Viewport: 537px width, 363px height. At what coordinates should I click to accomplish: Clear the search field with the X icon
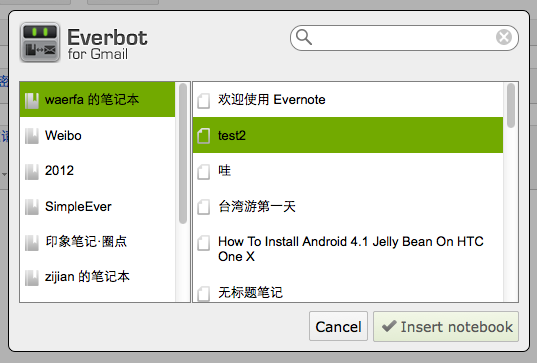[504, 37]
